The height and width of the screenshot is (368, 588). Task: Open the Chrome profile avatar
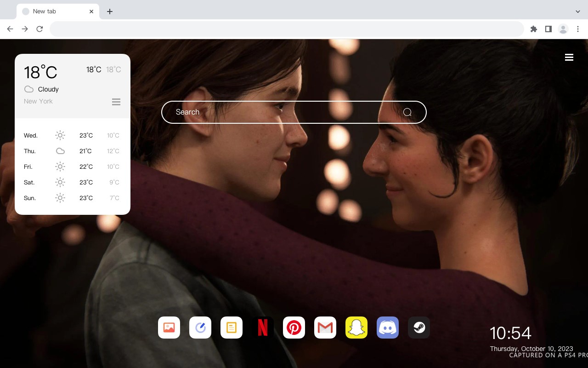[563, 29]
